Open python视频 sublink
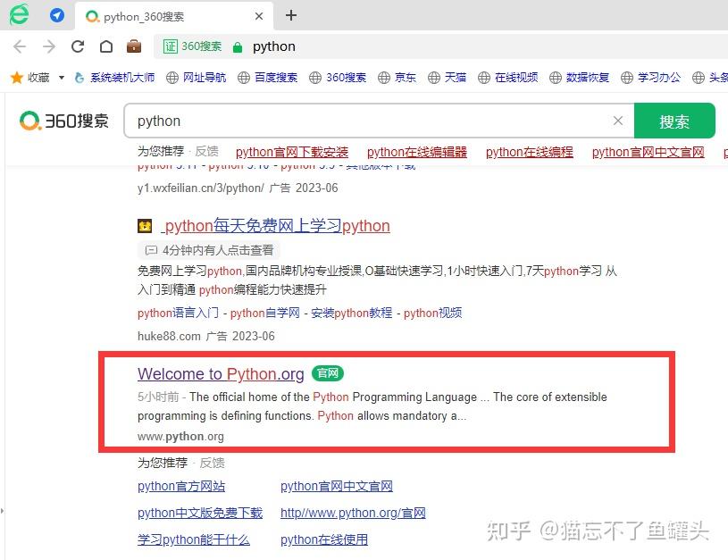 click(x=432, y=313)
